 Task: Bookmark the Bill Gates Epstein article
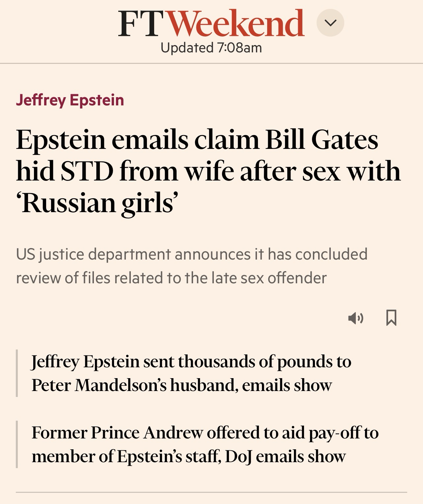pyautogui.click(x=391, y=318)
